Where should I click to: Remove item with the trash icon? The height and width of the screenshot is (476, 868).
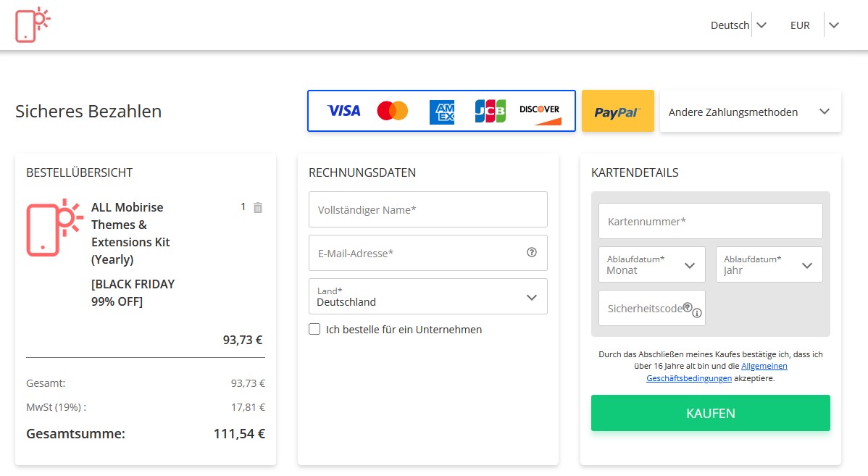pos(258,207)
